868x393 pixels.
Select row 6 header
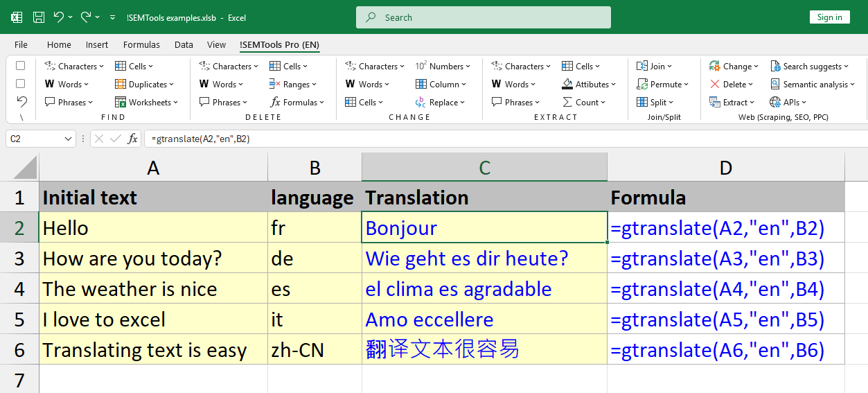tap(19, 350)
